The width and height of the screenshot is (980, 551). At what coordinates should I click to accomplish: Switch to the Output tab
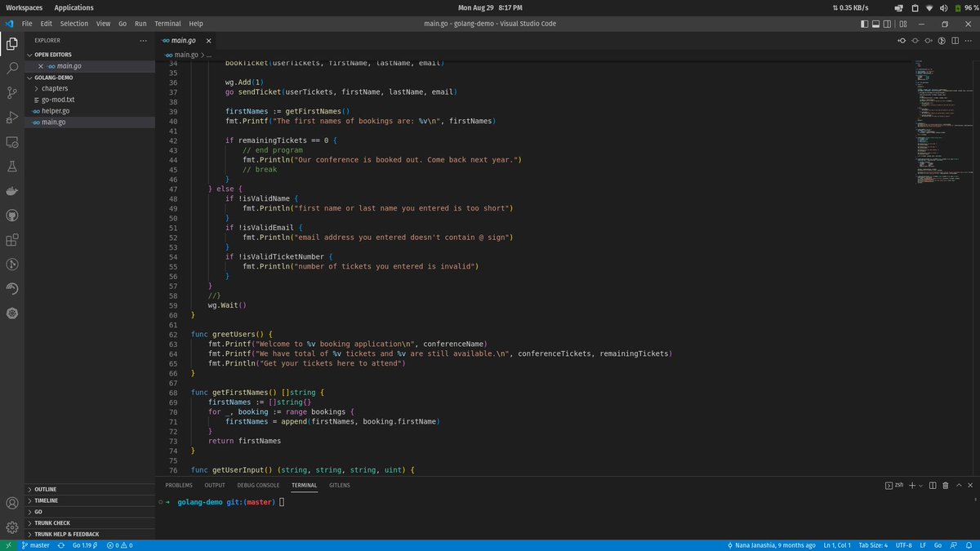[215, 485]
